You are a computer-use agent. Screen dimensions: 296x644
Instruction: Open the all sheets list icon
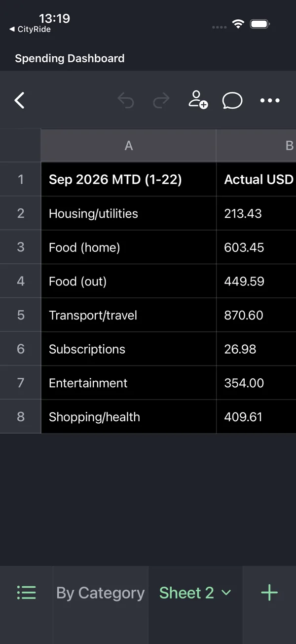26,593
